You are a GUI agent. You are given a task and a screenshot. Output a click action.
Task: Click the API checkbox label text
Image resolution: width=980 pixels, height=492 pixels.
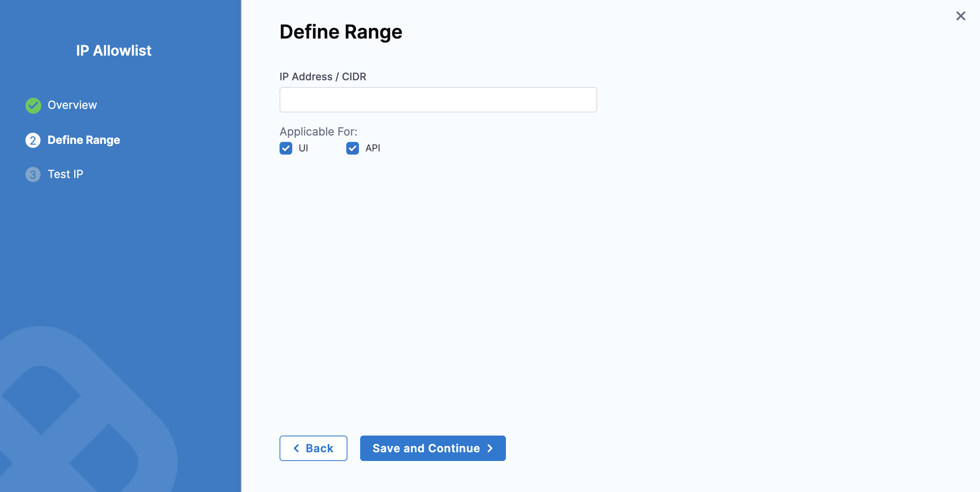[x=372, y=148]
